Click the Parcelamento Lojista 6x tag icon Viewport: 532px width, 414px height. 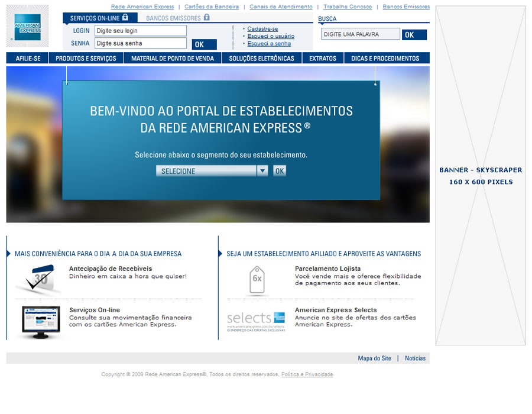(257, 280)
